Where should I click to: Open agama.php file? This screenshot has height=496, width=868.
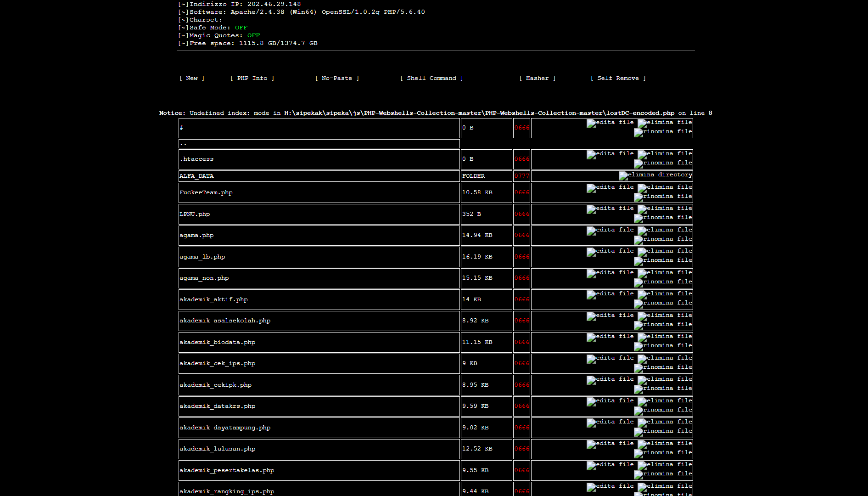pyautogui.click(x=196, y=235)
